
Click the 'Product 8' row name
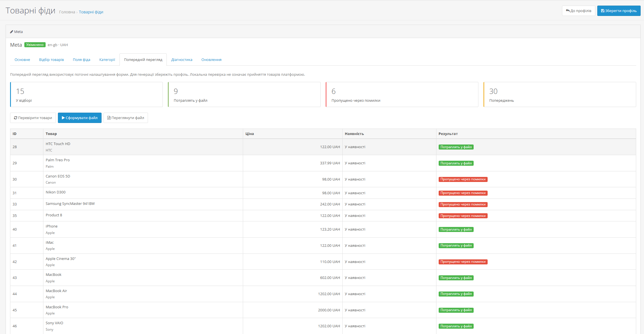point(54,215)
